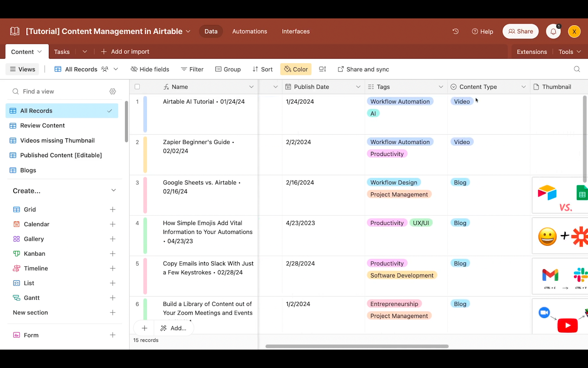Viewport: 588px width, 368px height.
Task: Switch to the Data tab
Action: pyautogui.click(x=211, y=31)
